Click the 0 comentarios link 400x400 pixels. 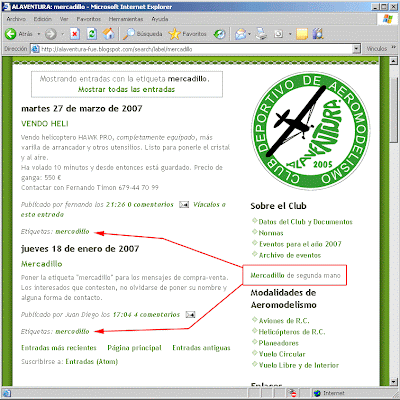click(151, 204)
